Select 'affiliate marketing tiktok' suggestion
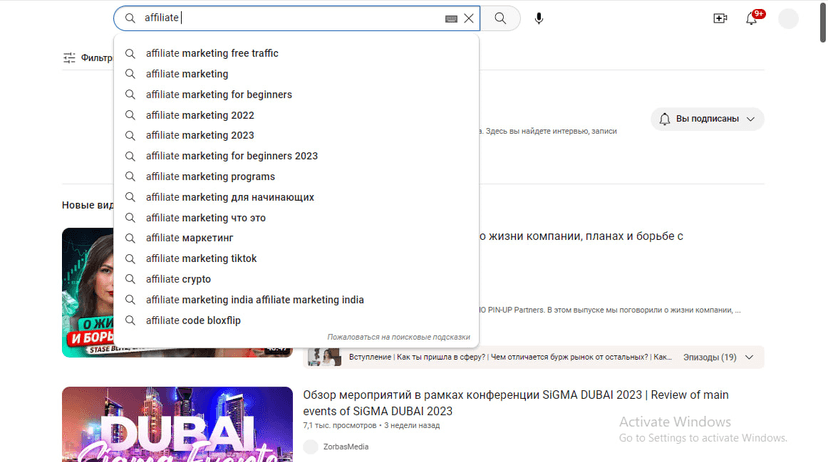 pyautogui.click(x=296, y=258)
